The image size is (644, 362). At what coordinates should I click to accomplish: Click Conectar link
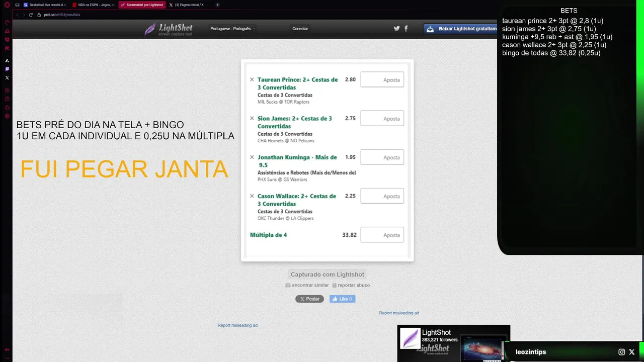pos(300,29)
